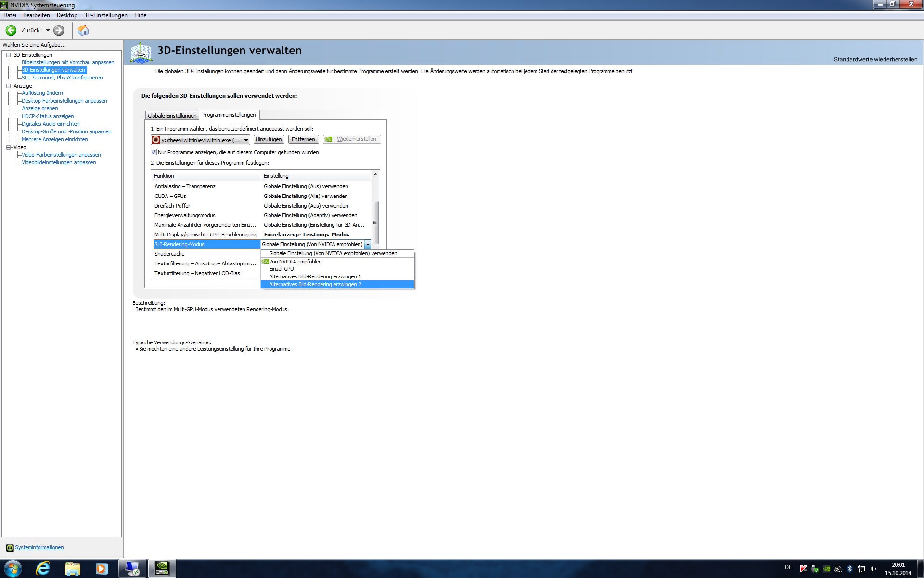Uncheck 'Nur Programme anzeigen' checkbox
924x578 pixels.
pos(154,152)
